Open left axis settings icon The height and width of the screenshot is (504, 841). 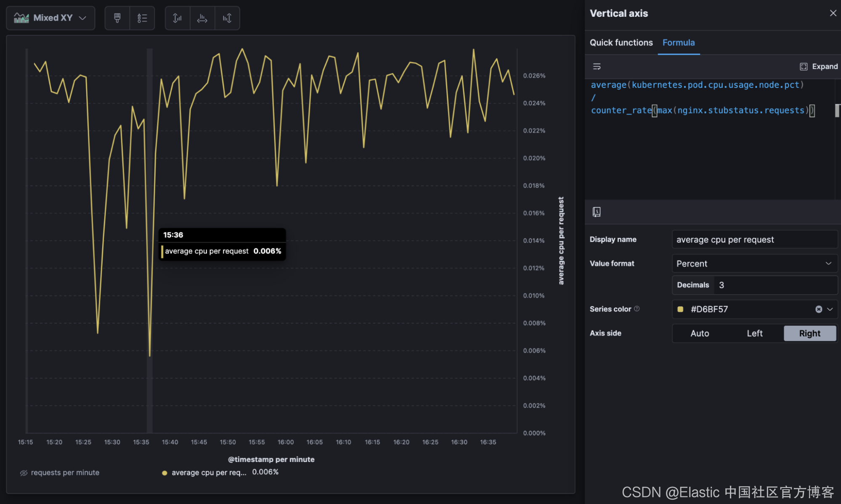pos(177,18)
